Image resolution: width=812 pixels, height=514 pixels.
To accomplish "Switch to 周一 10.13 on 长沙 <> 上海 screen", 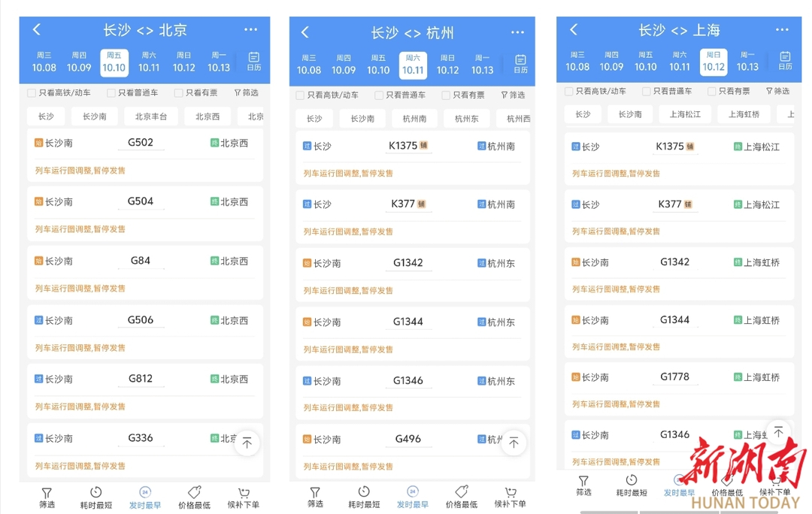I will tap(747, 62).
